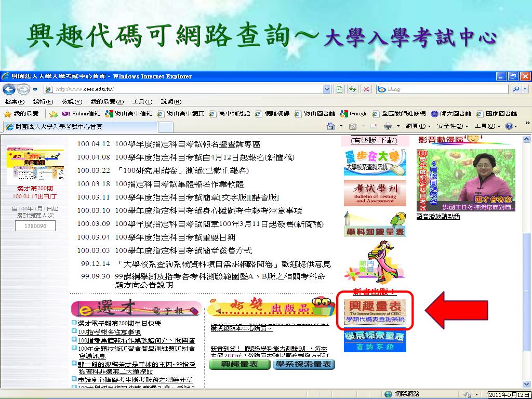
Task: Click the browser Back arrow button
Action: [x=9, y=89]
